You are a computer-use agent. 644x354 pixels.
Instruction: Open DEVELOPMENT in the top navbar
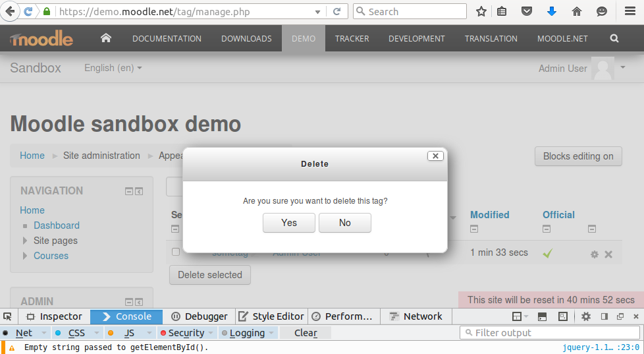[x=417, y=39]
